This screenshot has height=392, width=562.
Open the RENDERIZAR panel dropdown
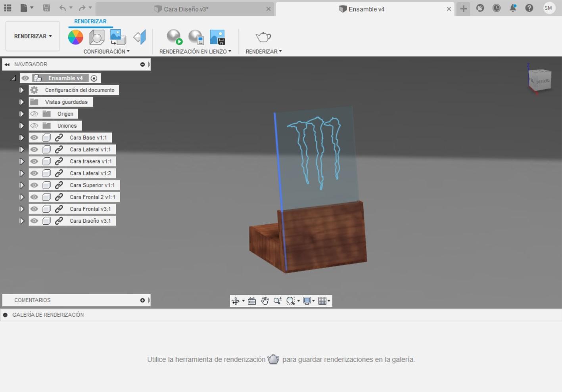(264, 52)
